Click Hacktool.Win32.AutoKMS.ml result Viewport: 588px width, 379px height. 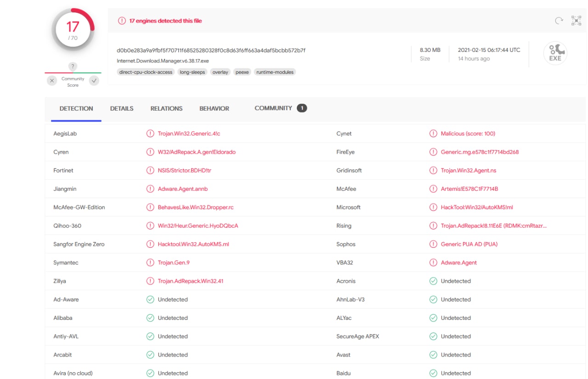pyautogui.click(x=193, y=244)
